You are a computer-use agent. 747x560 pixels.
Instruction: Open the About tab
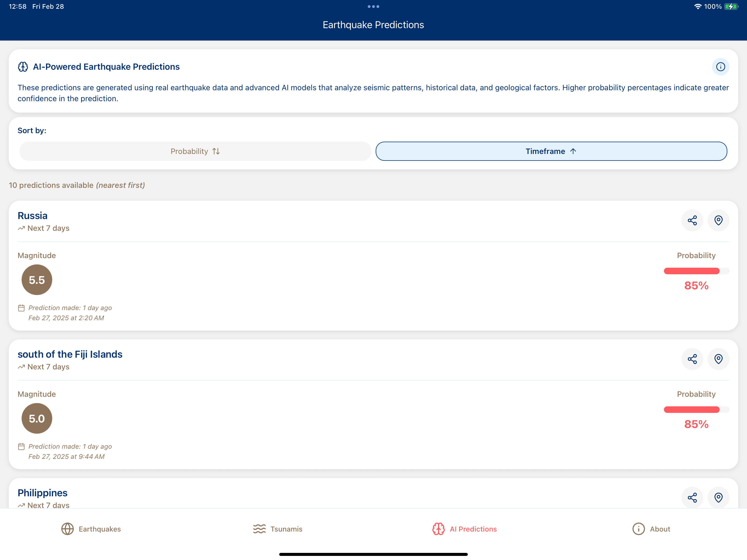coord(651,529)
